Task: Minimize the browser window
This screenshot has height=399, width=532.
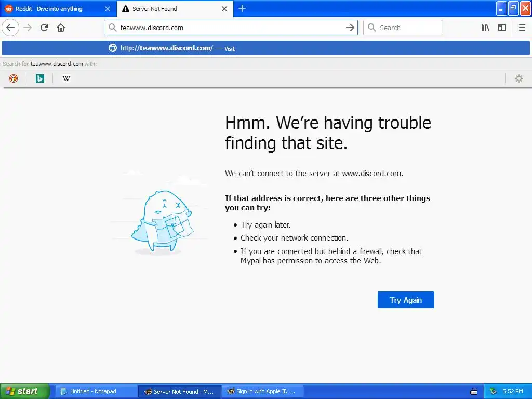Action: [x=501, y=8]
